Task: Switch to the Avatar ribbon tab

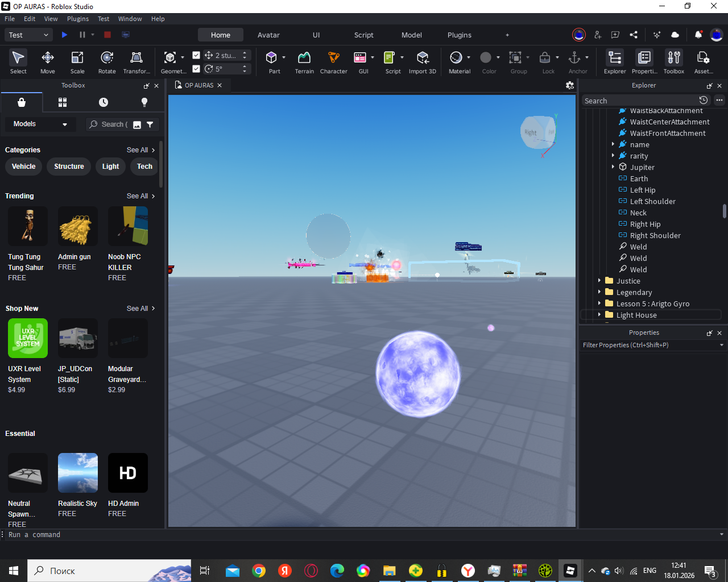Action: click(268, 35)
